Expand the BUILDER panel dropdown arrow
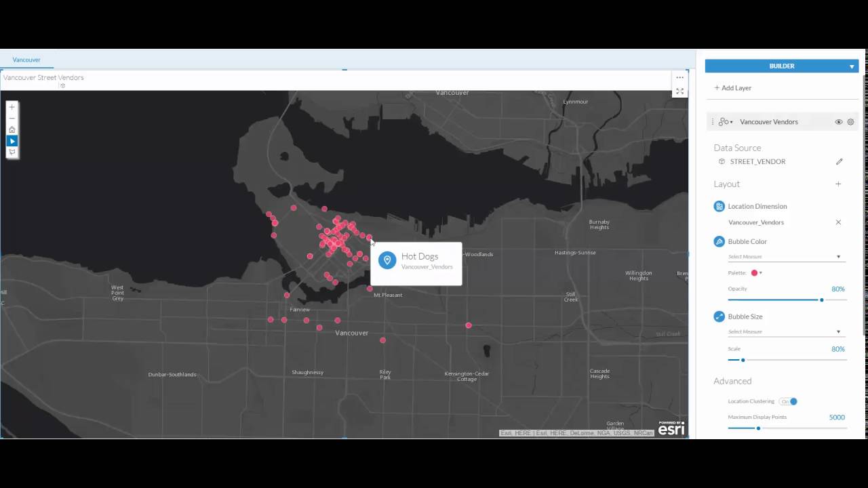868x488 pixels. 852,66
